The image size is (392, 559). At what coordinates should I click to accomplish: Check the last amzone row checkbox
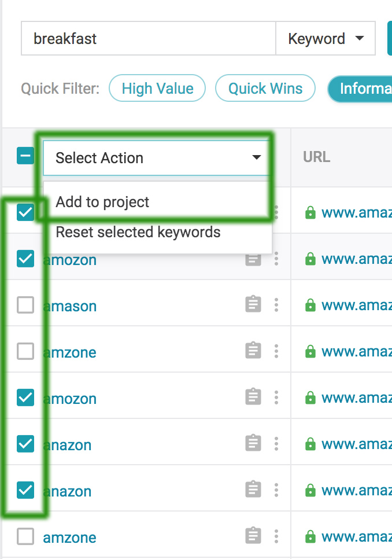point(25,536)
